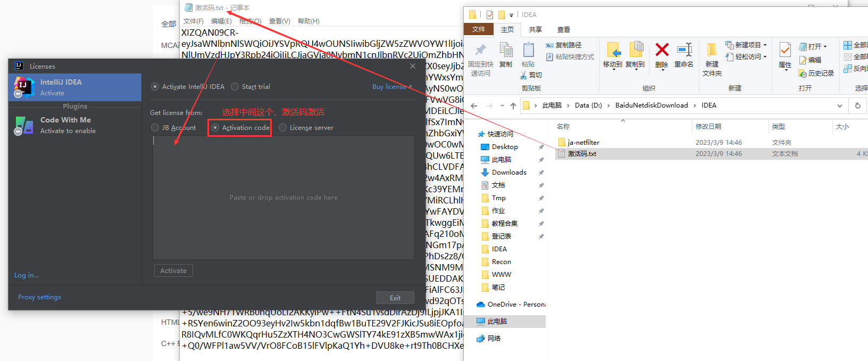Click the Activate button in Licenses
The image size is (868, 361).
173,270
